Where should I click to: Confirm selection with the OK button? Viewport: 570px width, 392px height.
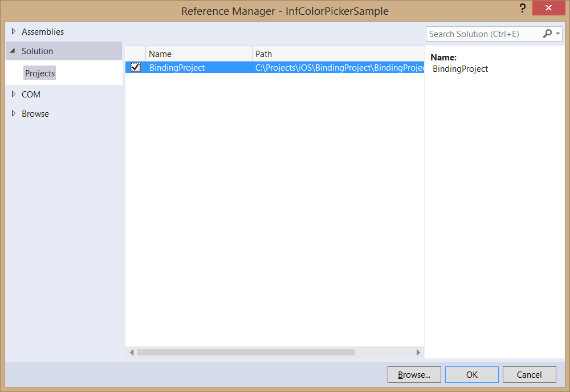tap(471, 374)
